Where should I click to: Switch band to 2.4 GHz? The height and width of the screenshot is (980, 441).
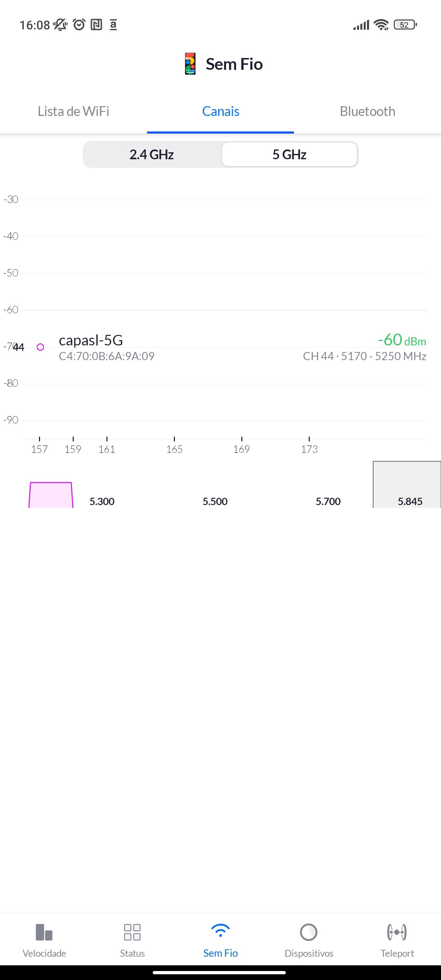(x=152, y=154)
